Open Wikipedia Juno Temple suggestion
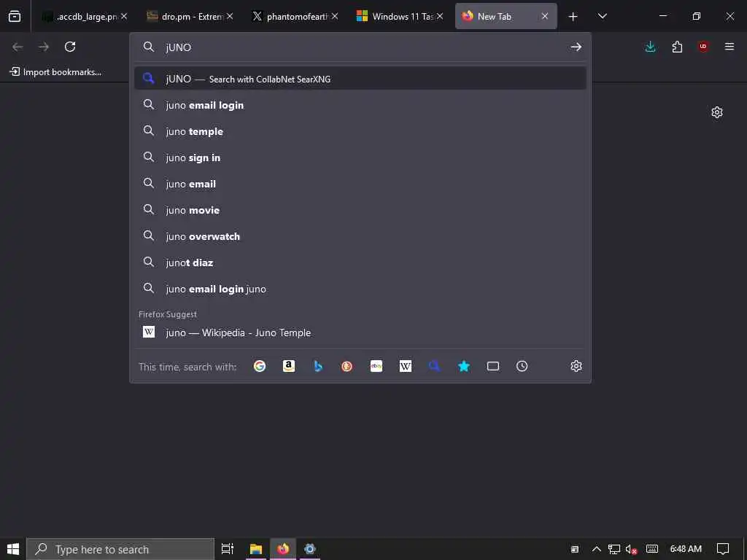 (x=360, y=332)
